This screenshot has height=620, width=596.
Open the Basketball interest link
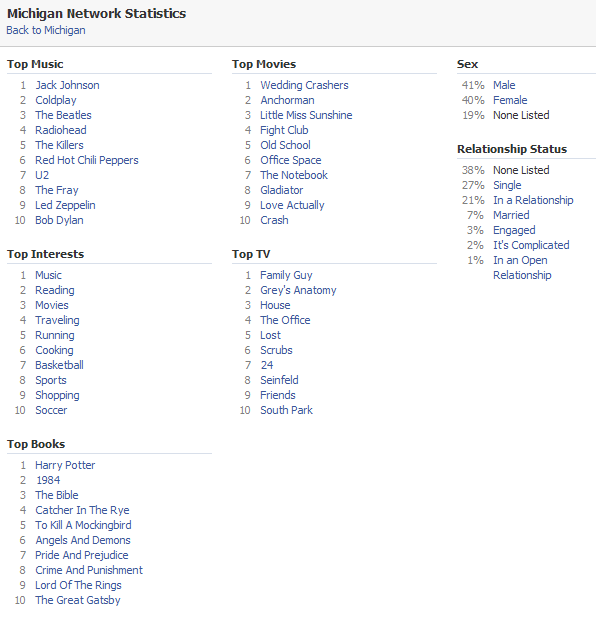(x=59, y=365)
